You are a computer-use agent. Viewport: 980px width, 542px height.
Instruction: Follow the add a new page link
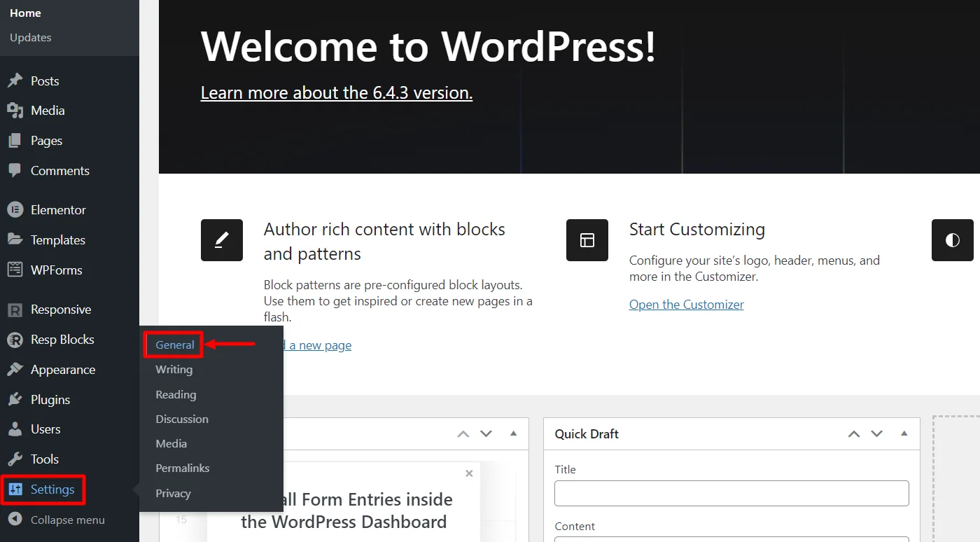pos(318,345)
